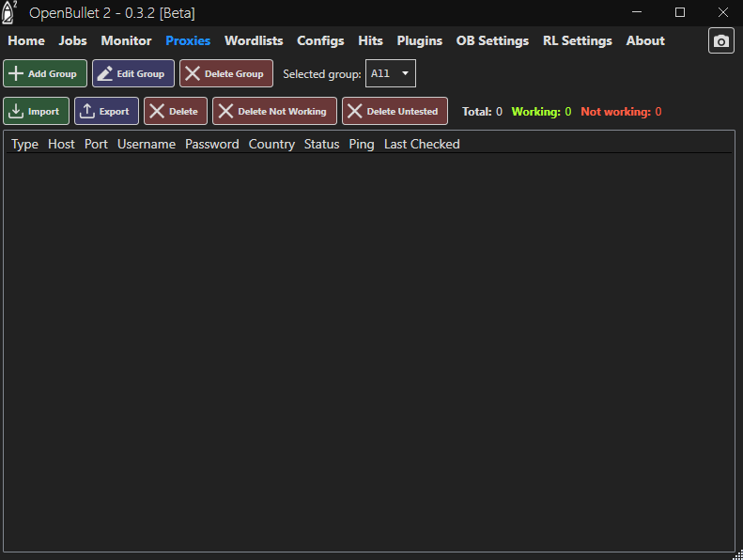This screenshot has width=743, height=560.
Task: Click the Export button
Action: pyautogui.click(x=106, y=111)
